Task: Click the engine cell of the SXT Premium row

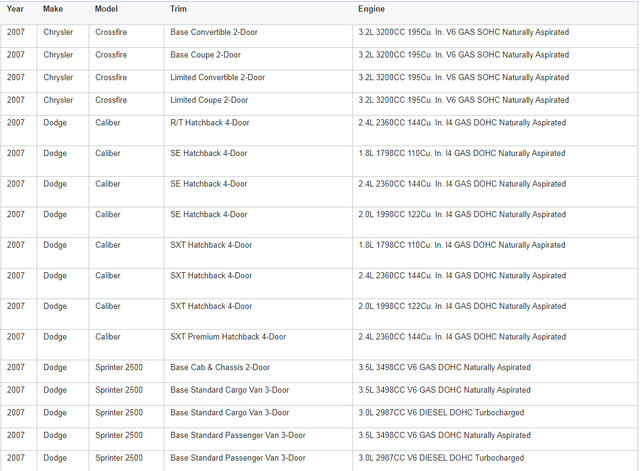Action: pyautogui.click(x=462, y=337)
